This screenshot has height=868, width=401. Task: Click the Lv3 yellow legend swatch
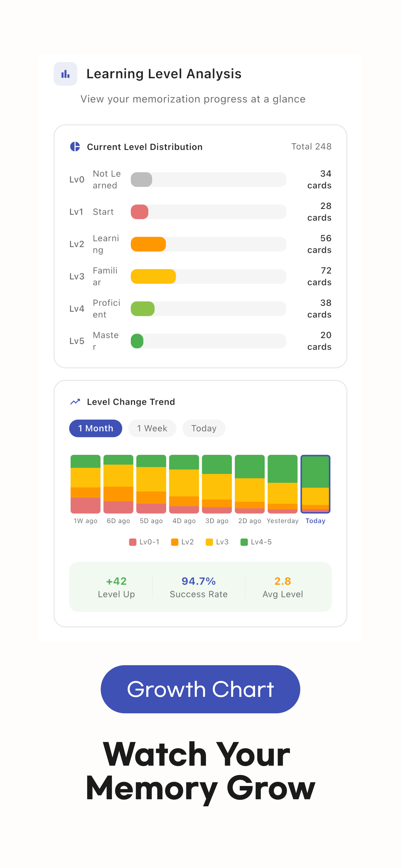pos(209,542)
